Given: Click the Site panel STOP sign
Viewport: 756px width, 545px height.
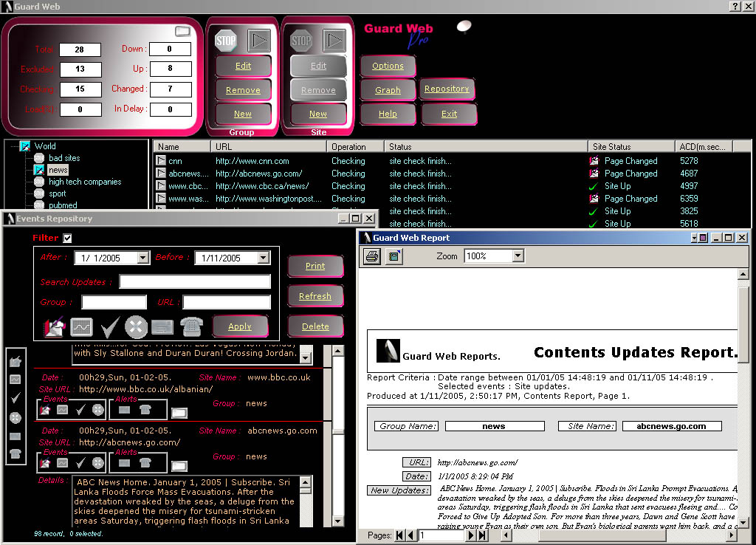Looking at the screenshot, I should tap(301, 41).
